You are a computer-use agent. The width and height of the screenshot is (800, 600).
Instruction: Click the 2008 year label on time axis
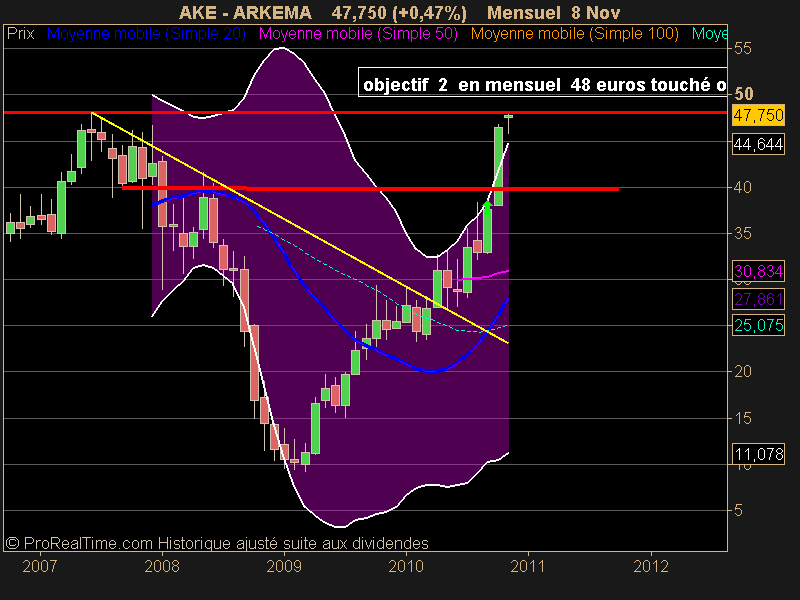(162, 566)
